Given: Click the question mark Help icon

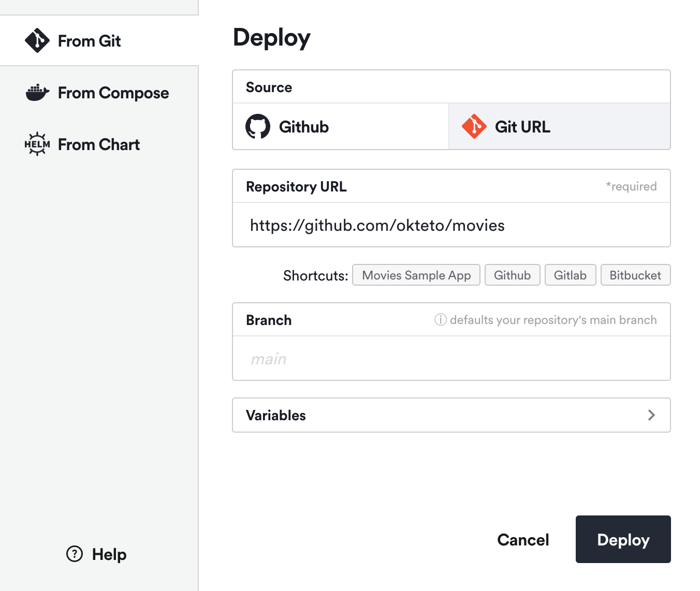Looking at the screenshot, I should 75,554.
